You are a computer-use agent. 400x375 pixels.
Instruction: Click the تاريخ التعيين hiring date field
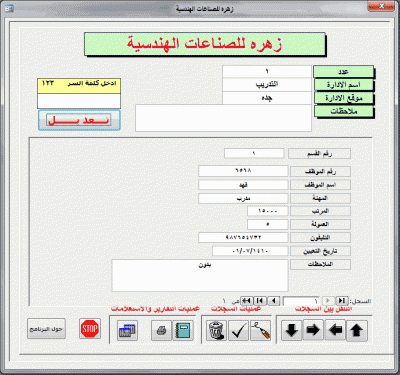(x=250, y=251)
